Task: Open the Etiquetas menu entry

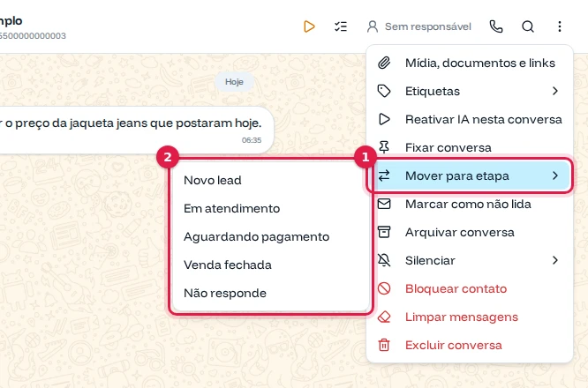Action: click(x=470, y=91)
